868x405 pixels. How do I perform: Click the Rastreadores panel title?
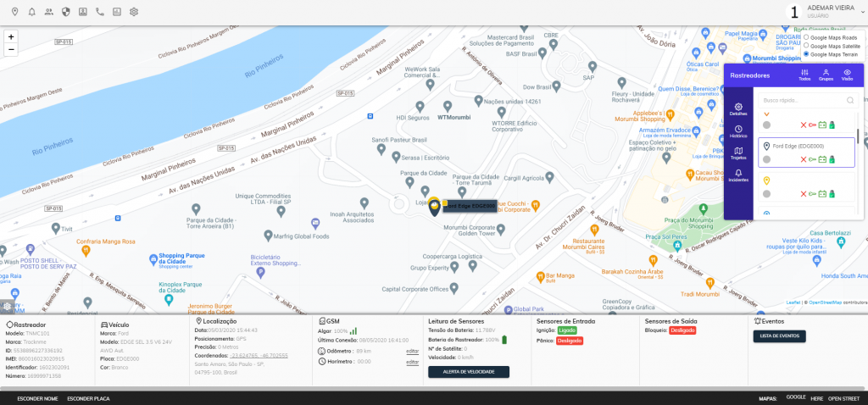click(749, 75)
